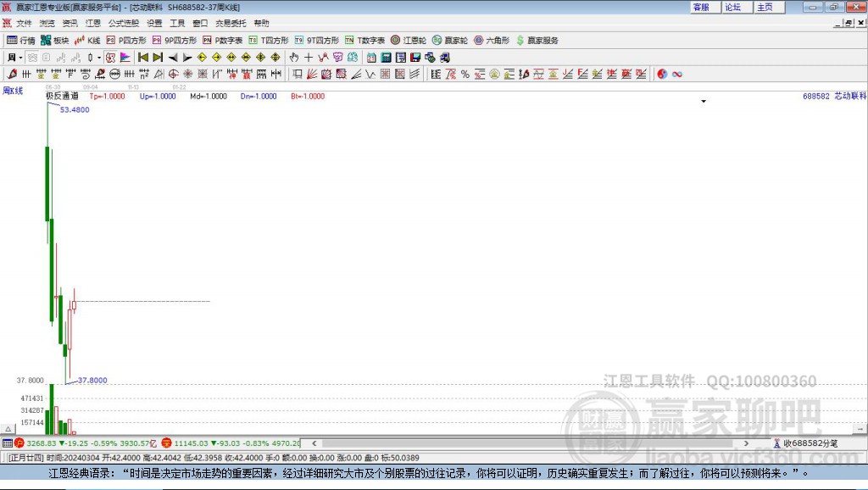
Task: Open the T四方形 tool
Action: (269, 41)
